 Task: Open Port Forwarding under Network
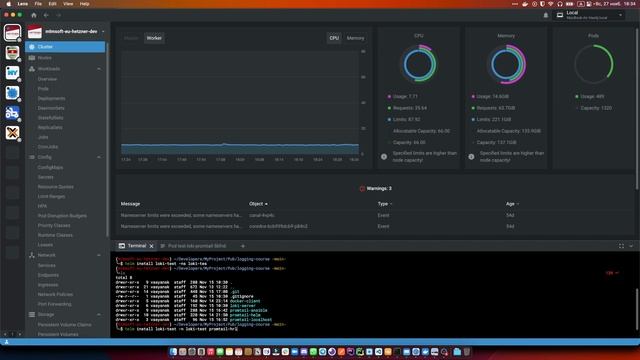[x=54, y=304]
